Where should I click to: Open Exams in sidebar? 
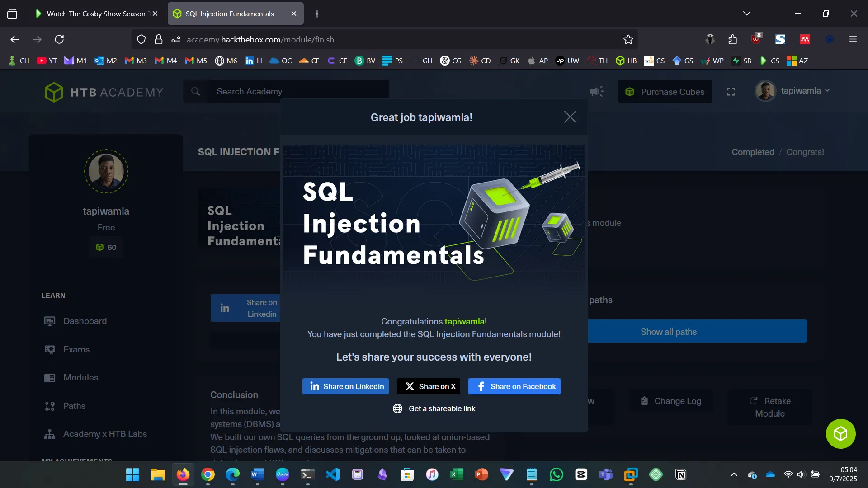[76, 349]
